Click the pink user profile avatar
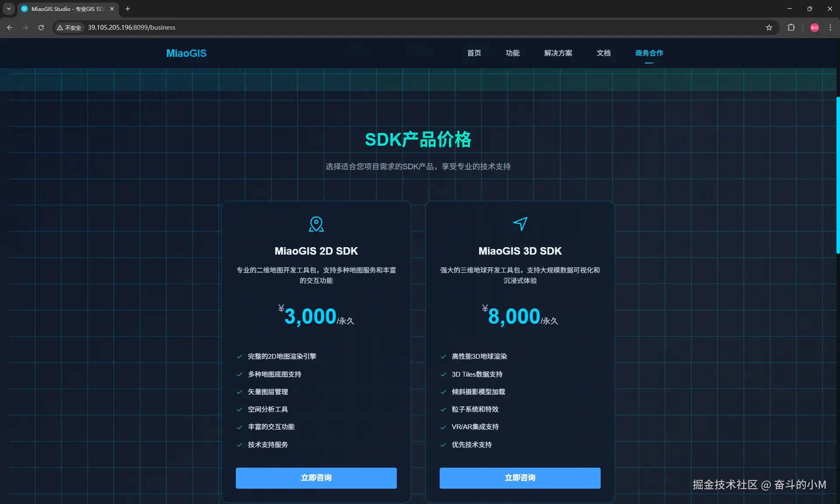The height and width of the screenshot is (504, 840). tap(814, 28)
